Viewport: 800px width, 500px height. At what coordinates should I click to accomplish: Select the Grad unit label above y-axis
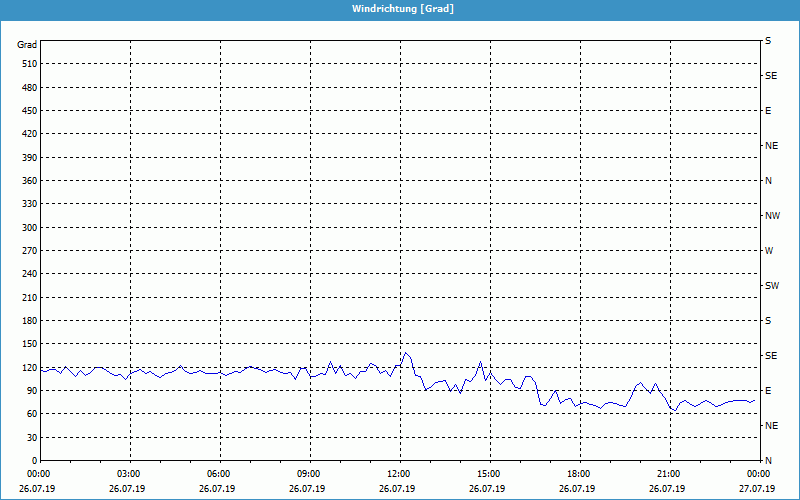pos(27,45)
